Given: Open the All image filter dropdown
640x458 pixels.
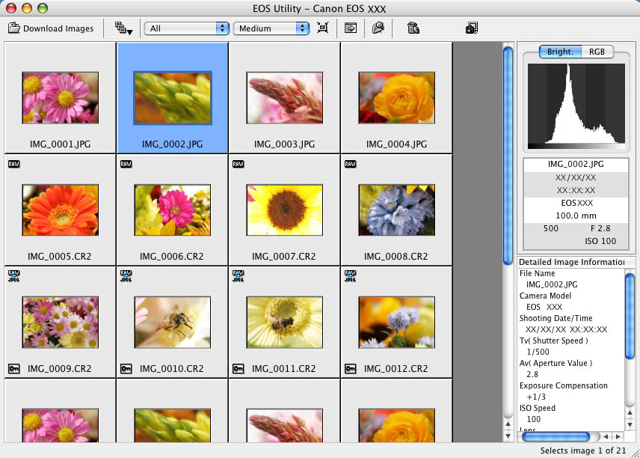Looking at the screenshot, I should coord(186,28).
